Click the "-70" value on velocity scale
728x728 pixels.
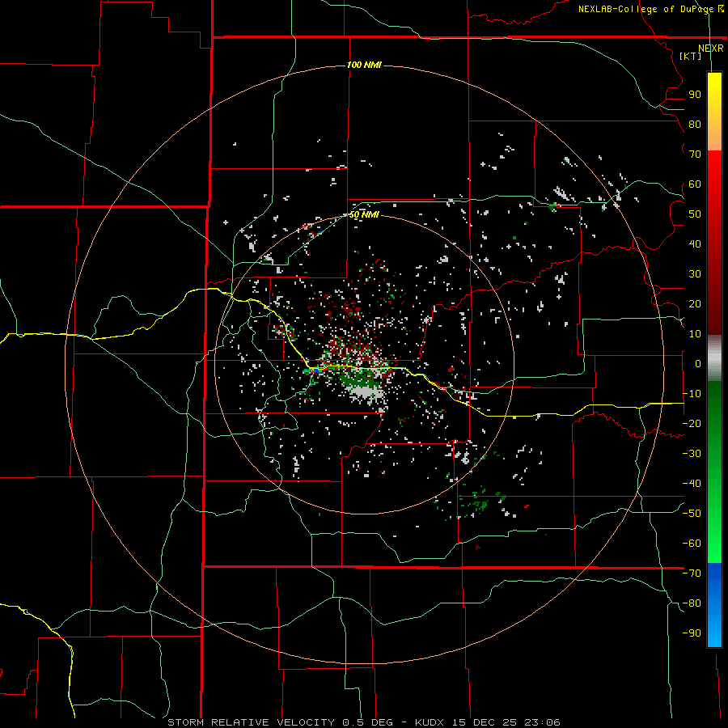click(x=692, y=574)
